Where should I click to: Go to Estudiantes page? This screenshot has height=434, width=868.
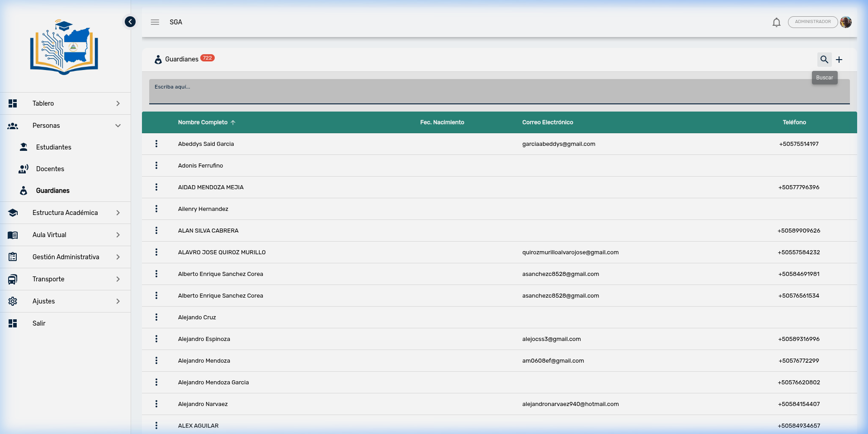[x=54, y=147]
